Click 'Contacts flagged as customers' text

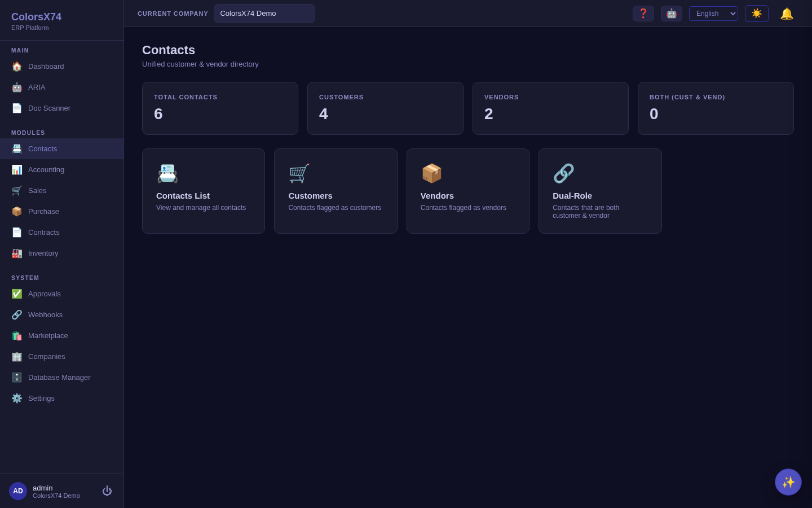click(334, 208)
